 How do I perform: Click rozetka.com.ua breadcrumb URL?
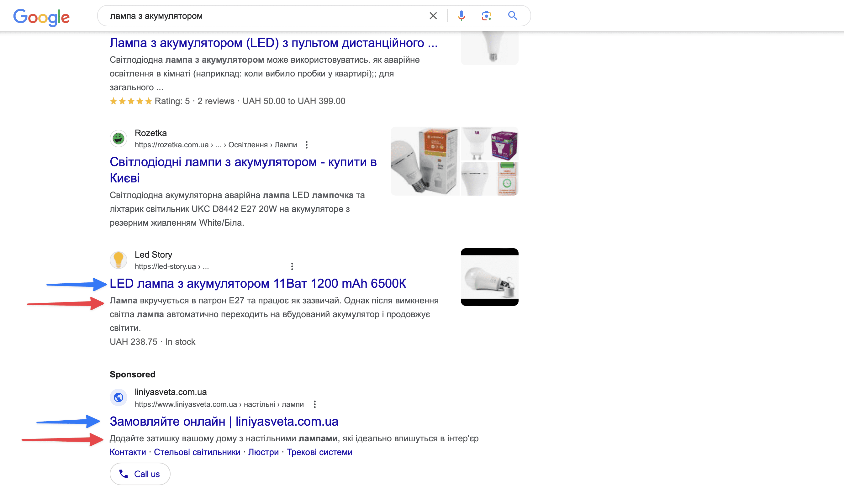click(x=216, y=145)
